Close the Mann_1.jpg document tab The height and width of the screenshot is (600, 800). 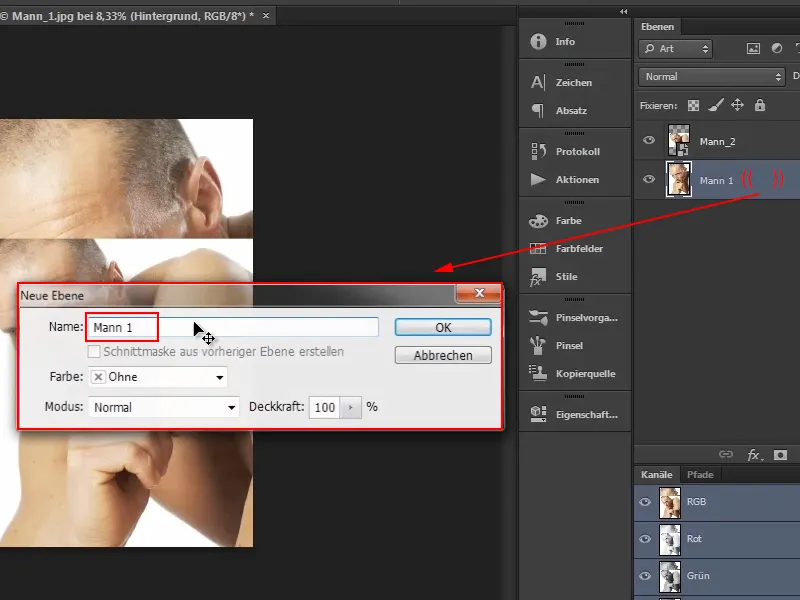coord(266,16)
